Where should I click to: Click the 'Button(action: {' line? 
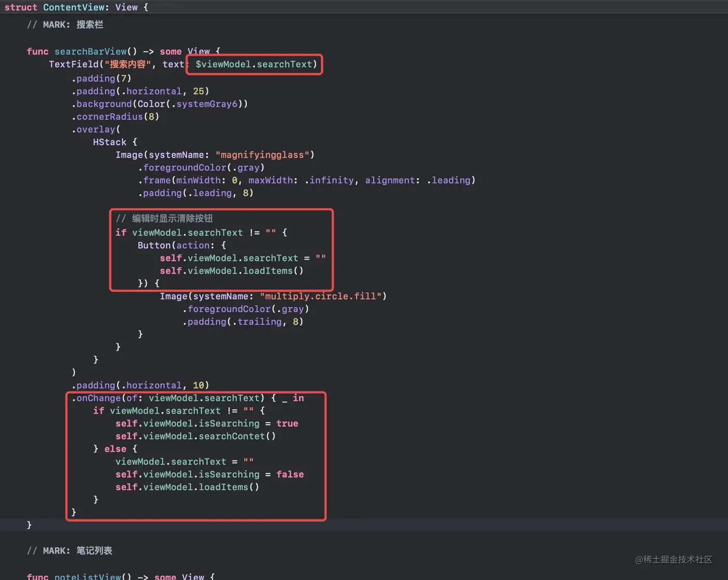pyautogui.click(x=182, y=245)
